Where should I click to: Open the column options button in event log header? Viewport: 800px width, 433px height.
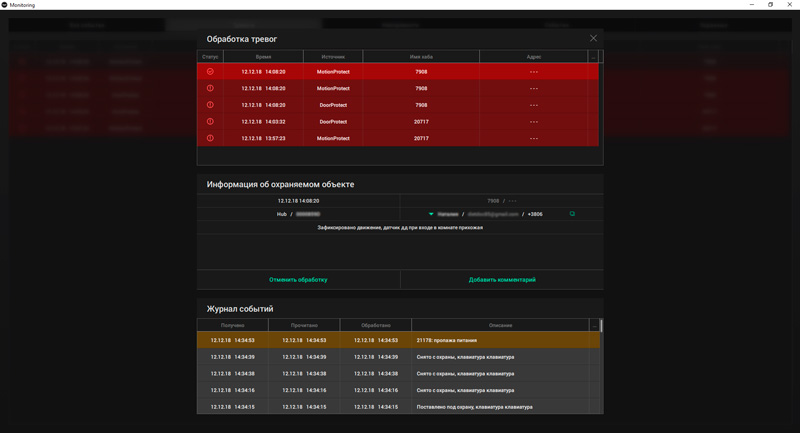click(x=594, y=325)
